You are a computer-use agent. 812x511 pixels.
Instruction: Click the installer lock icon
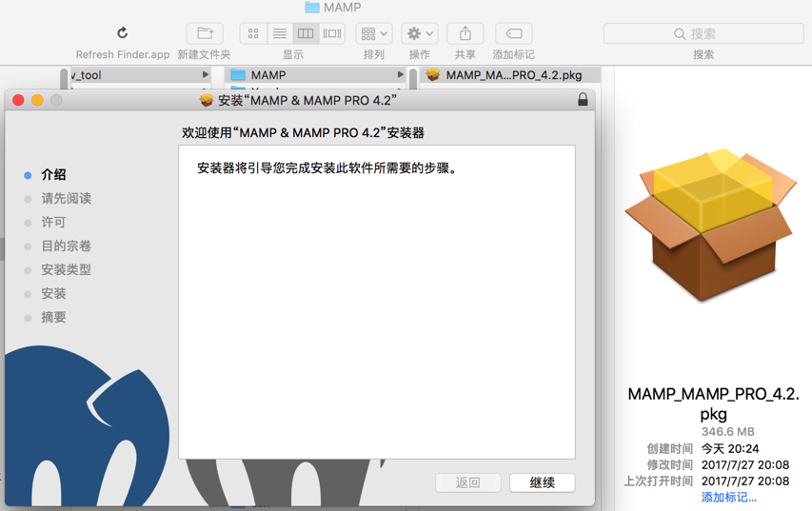click(583, 99)
